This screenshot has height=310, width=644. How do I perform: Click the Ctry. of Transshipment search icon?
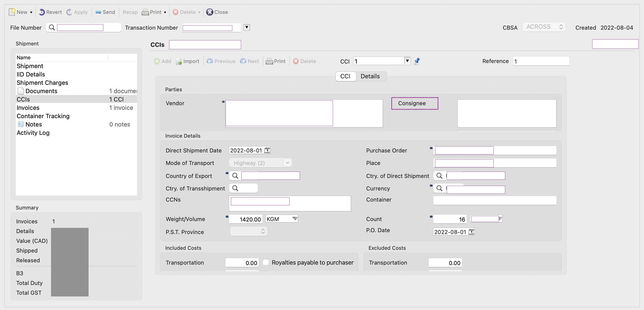(x=235, y=188)
